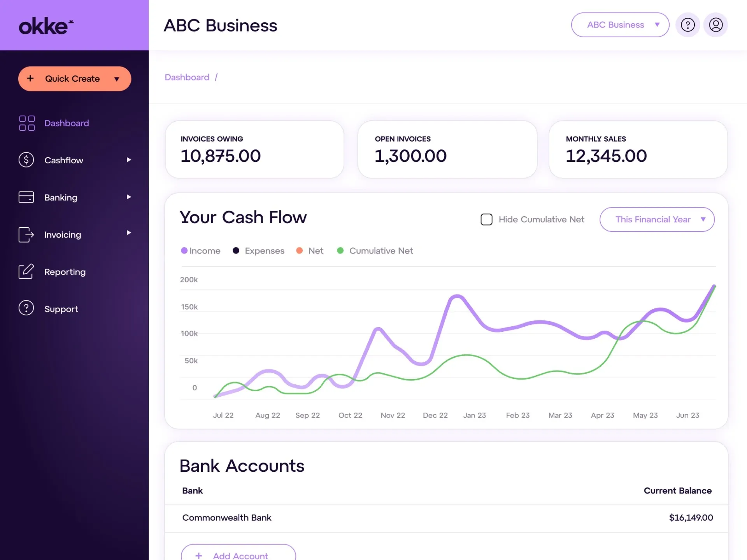
Task: Toggle Hide Cumulative Net checkbox
Action: point(486,219)
